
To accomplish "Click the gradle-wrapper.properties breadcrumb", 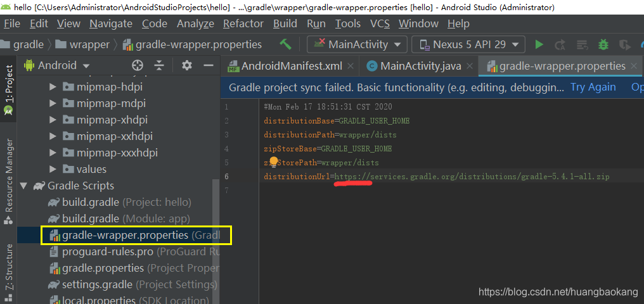I will point(192,44).
